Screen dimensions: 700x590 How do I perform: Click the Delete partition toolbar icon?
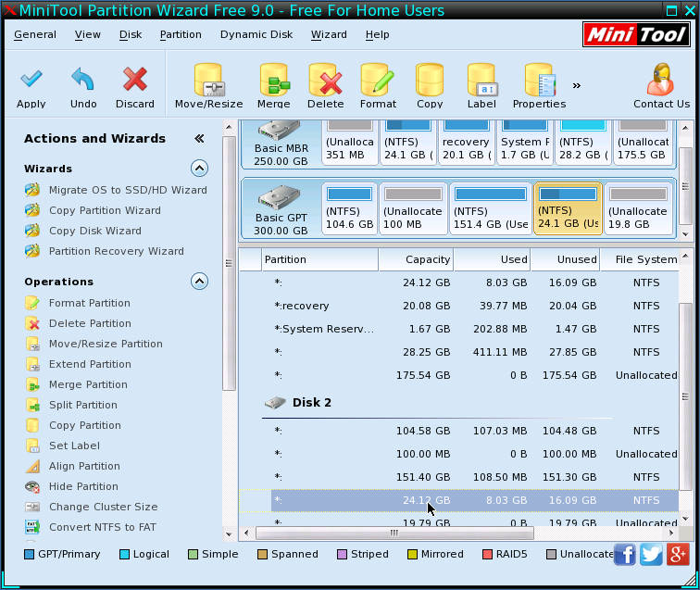pos(325,81)
